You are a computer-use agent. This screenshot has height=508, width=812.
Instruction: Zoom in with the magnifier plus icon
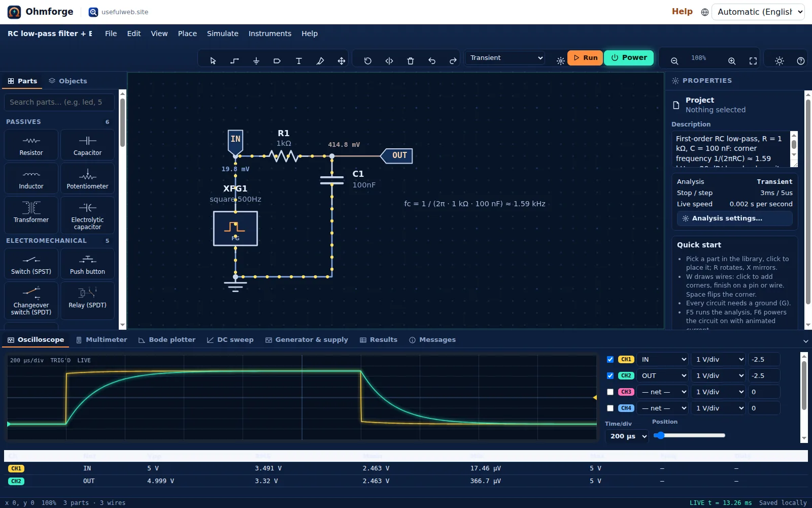click(732, 60)
